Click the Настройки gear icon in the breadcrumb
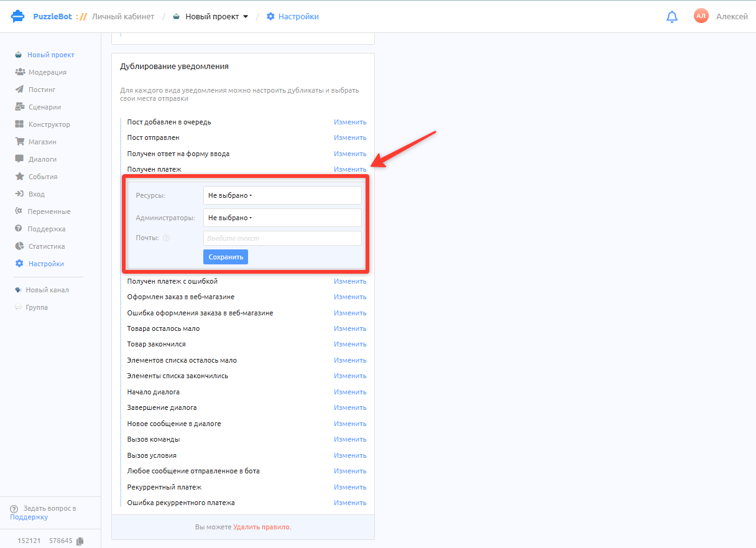756x548 pixels. click(x=270, y=17)
